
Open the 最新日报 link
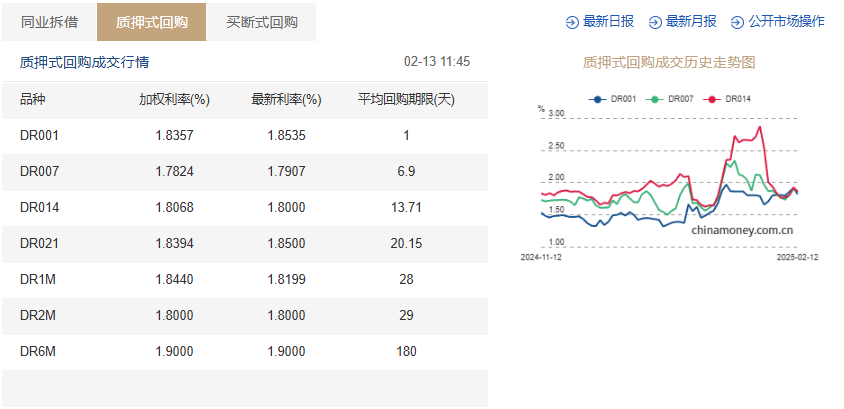tap(608, 21)
